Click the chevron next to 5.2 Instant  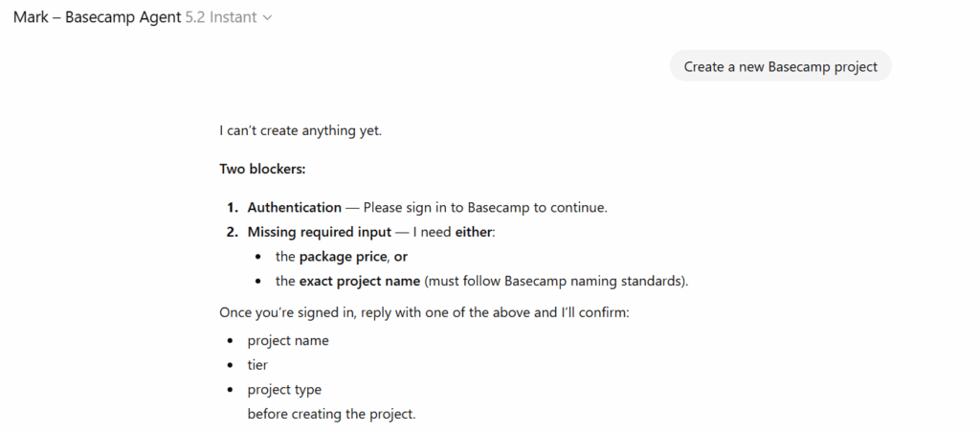(267, 17)
